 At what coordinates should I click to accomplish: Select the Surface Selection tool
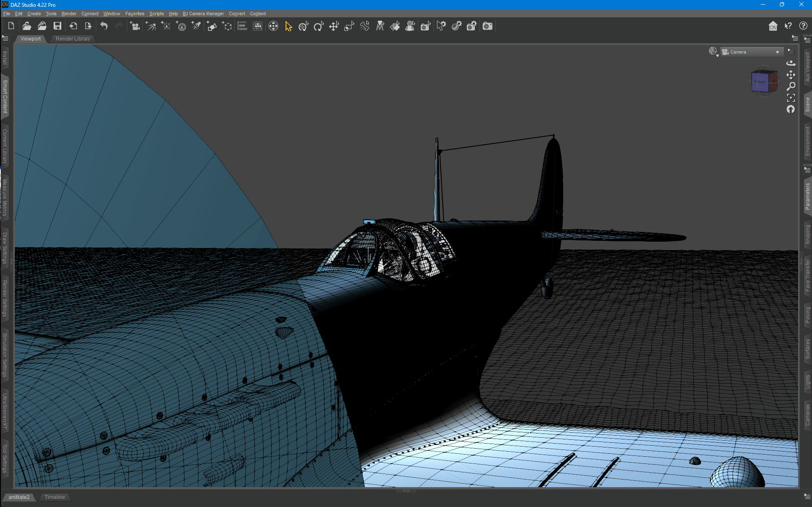[395, 26]
